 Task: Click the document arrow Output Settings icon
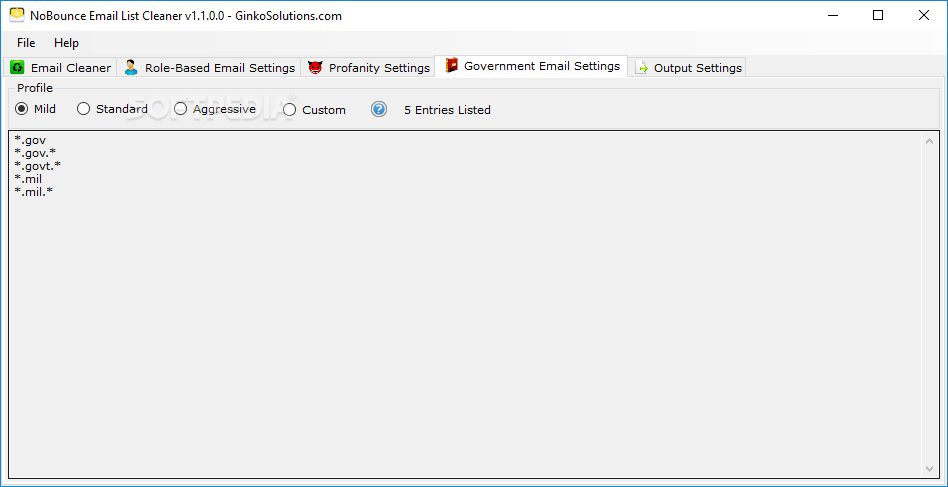641,68
